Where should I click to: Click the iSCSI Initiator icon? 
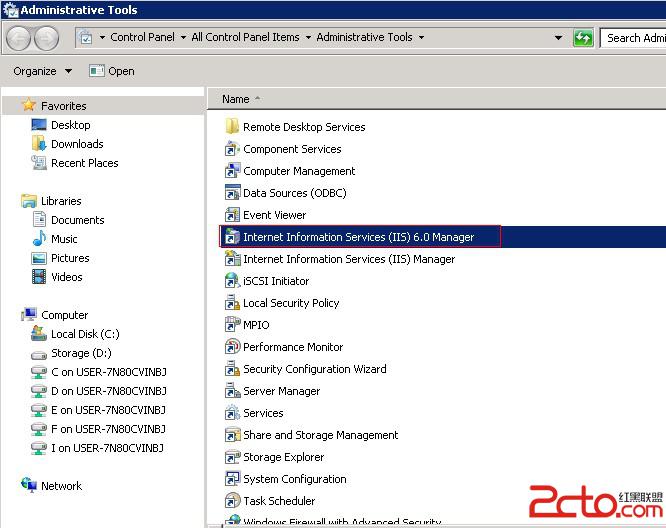click(x=232, y=281)
